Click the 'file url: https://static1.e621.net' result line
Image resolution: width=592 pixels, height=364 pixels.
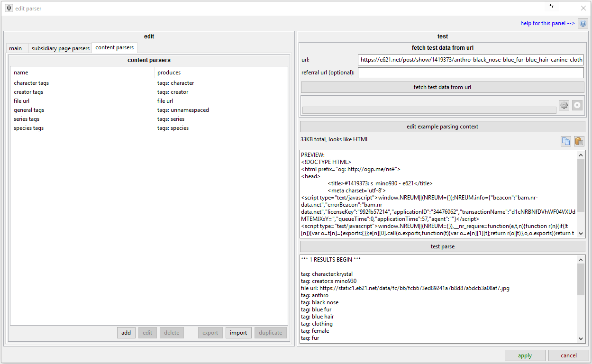pyautogui.click(x=405, y=288)
